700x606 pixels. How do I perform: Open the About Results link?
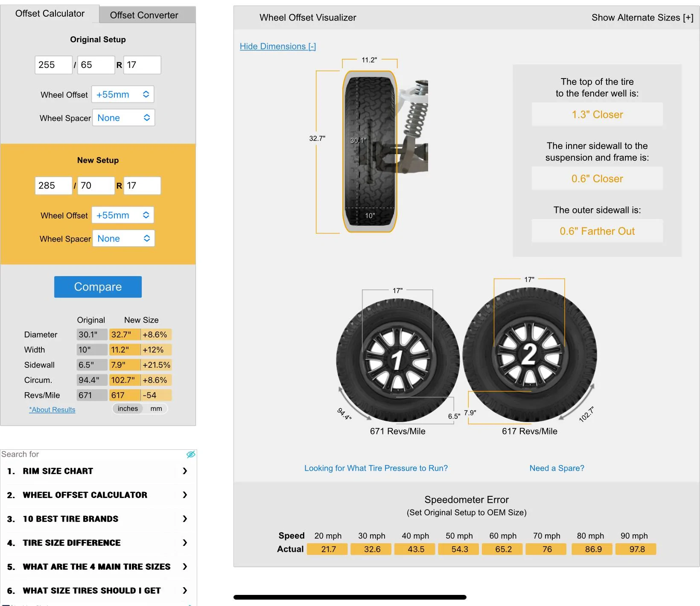click(x=52, y=410)
